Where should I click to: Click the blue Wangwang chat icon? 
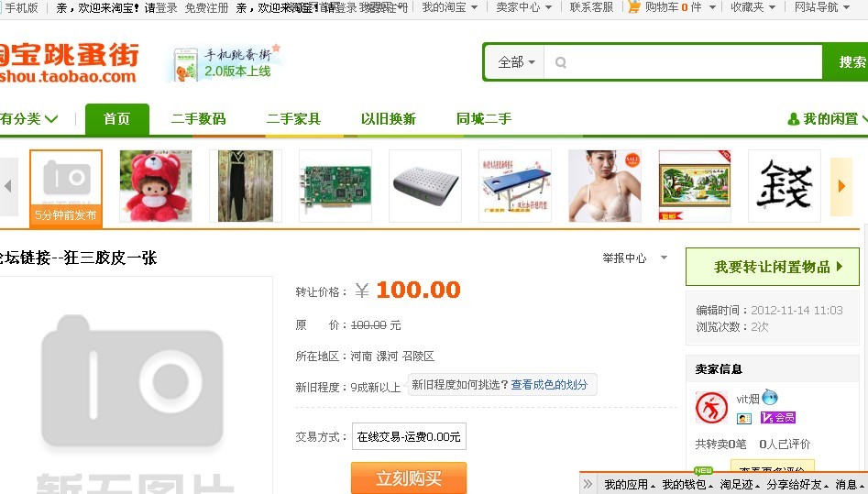click(770, 398)
